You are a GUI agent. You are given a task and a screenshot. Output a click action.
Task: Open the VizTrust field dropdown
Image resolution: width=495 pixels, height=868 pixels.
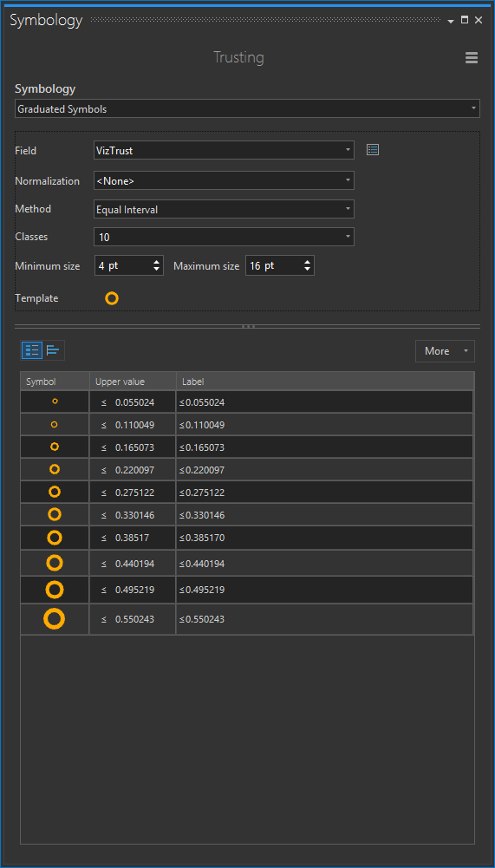pos(224,150)
